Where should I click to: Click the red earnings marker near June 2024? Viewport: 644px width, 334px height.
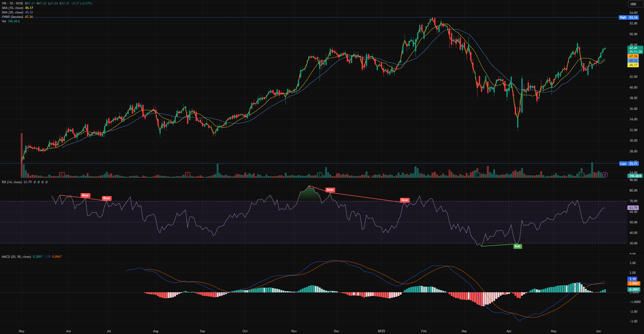pyautogui.click(x=62, y=174)
